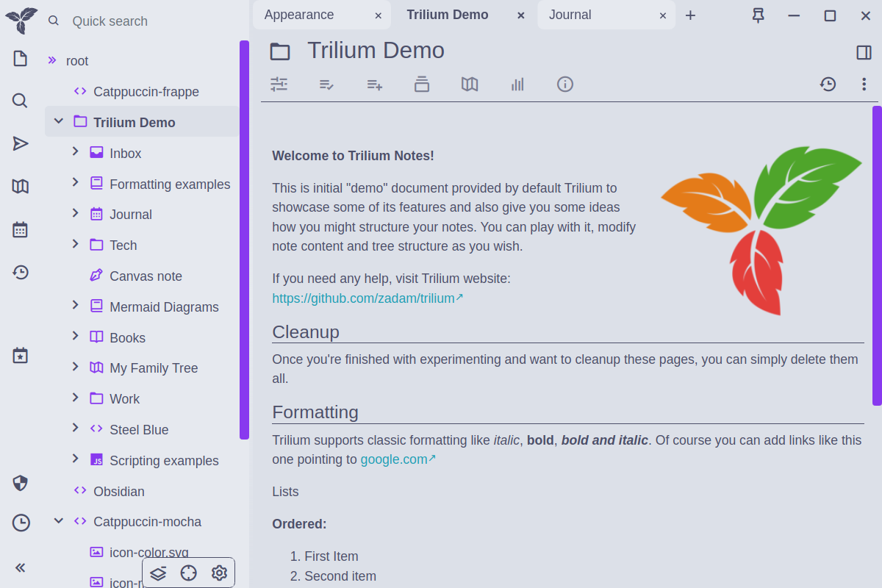
Task: Click the note tree vertical scrollbar
Action: point(244,240)
